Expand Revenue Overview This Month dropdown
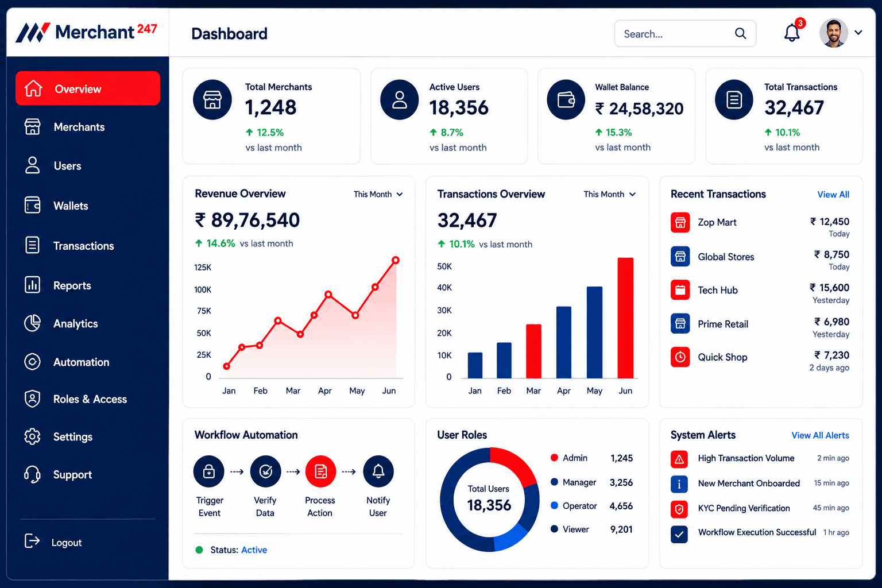882x588 pixels. point(378,194)
